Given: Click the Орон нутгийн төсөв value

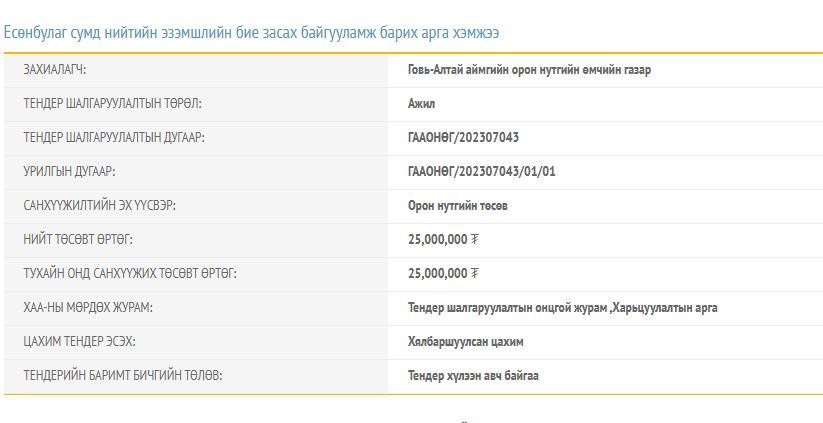Looking at the screenshot, I should (457, 206).
